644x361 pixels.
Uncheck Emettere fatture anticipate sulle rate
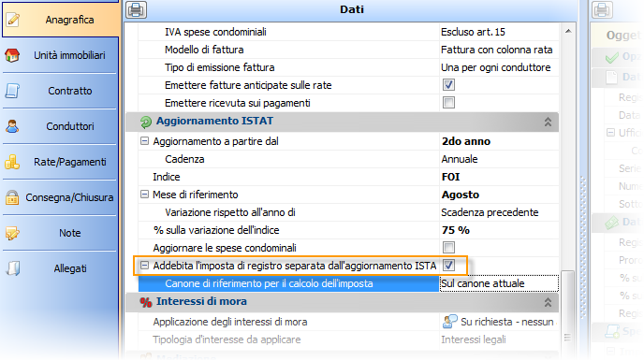(x=448, y=85)
